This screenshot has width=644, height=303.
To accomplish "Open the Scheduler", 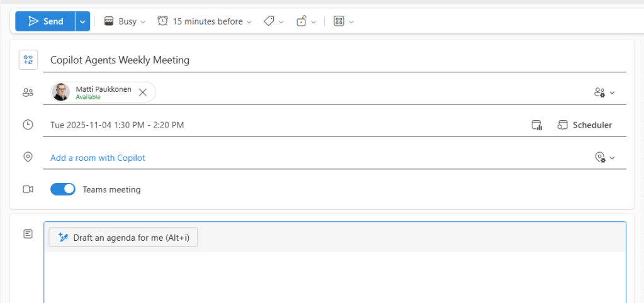I will (x=585, y=125).
